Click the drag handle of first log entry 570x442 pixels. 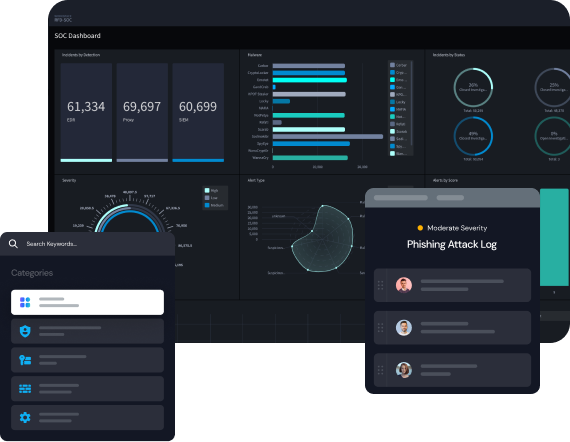[x=380, y=285]
